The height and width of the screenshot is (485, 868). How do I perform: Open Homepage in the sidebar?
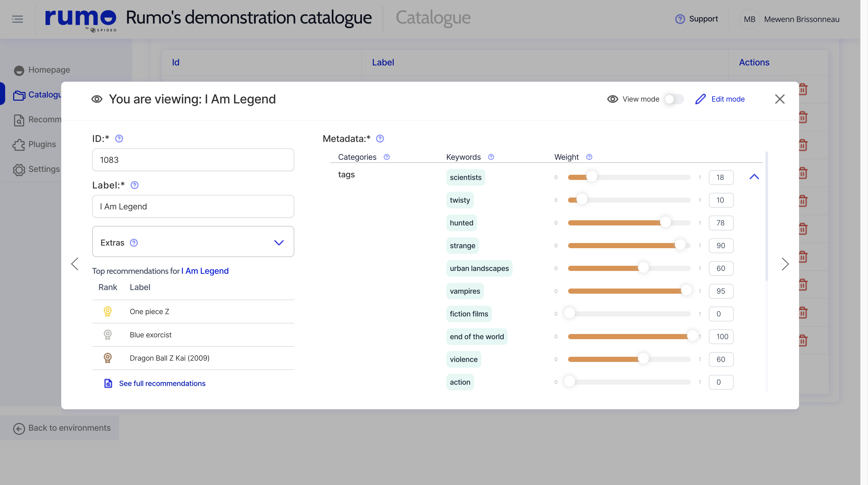click(x=49, y=70)
